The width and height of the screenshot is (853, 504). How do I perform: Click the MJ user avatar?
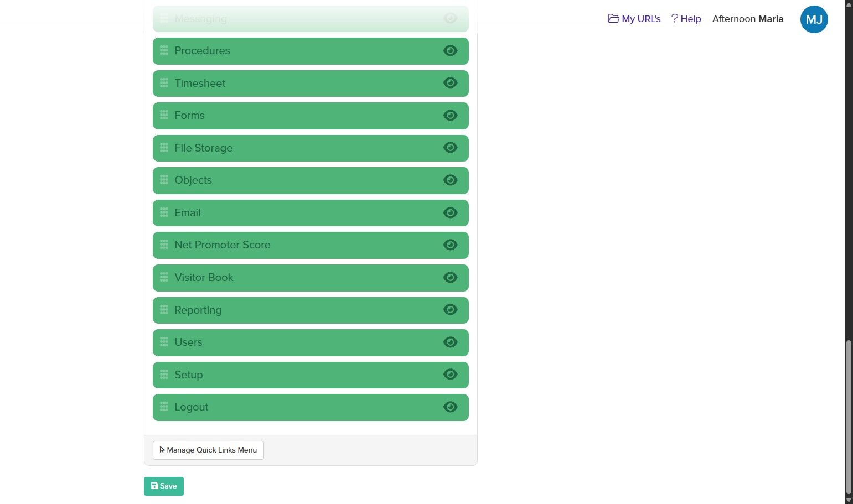click(814, 19)
